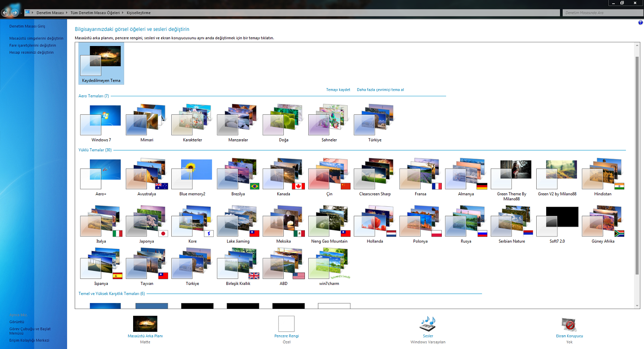The image size is (644, 349).
Task: Select the Aero+ installed theme
Action: click(101, 178)
